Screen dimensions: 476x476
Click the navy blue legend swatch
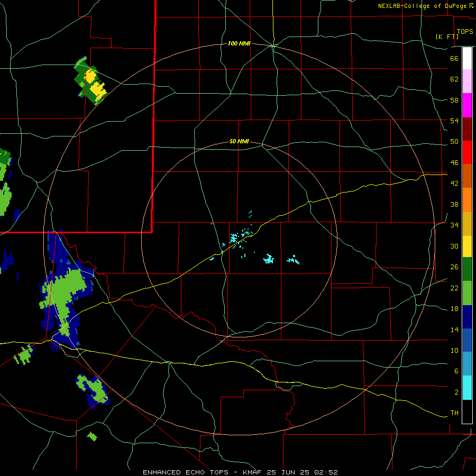[467, 317]
